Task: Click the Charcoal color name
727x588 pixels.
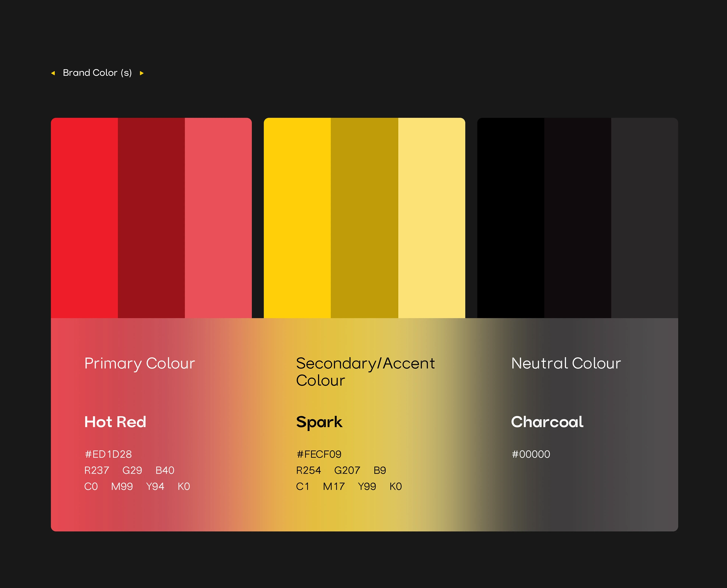Action: point(547,422)
